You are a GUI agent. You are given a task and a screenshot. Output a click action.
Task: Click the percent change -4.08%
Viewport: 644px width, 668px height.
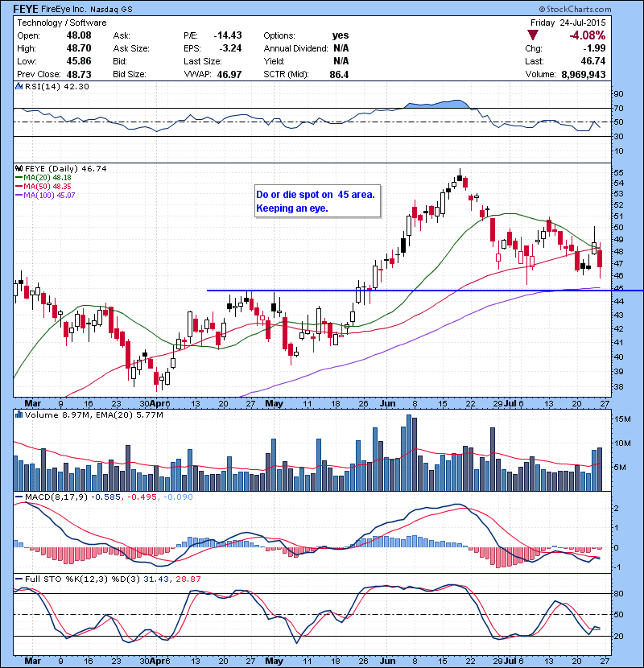588,35
